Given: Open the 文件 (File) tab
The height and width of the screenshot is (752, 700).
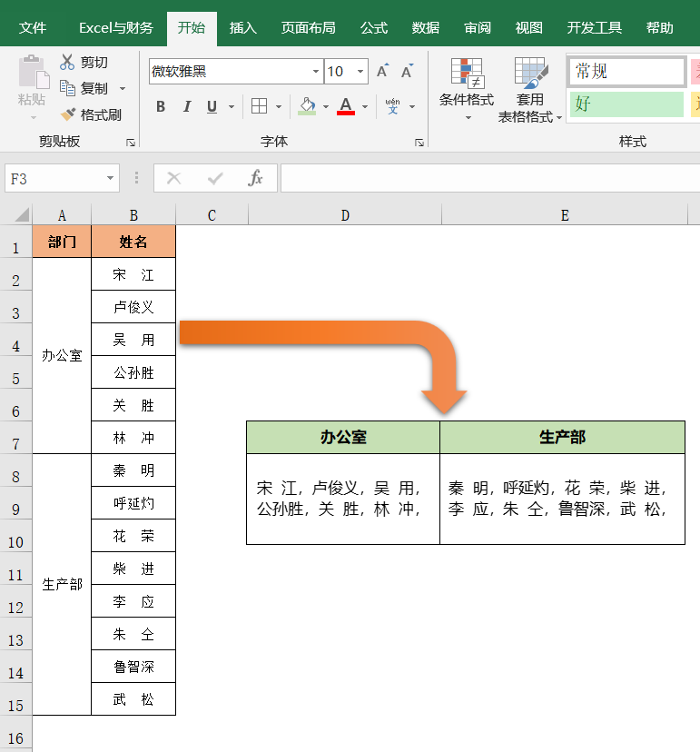Looking at the screenshot, I should pos(33,28).
